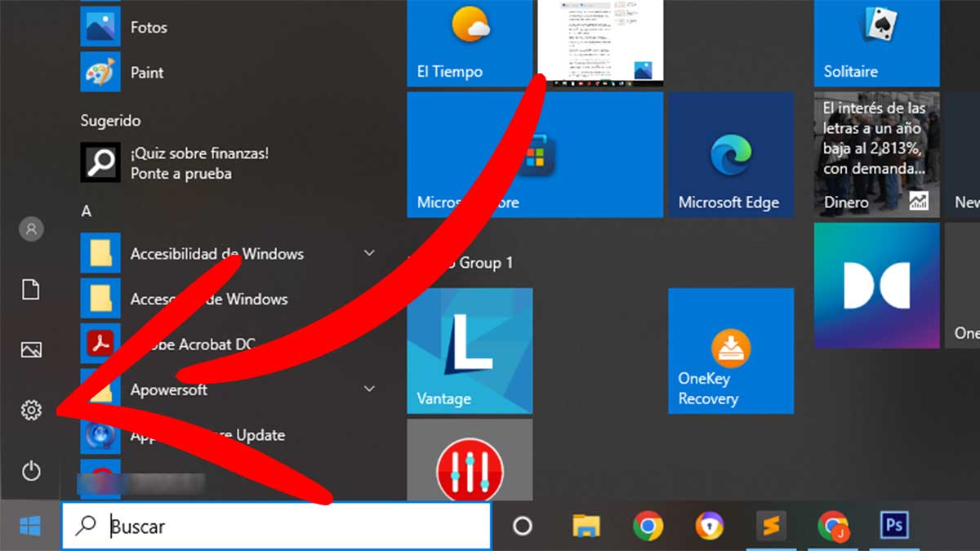
Task: Open Photoshop from the taskbar
Action: (x=893, y=527)
